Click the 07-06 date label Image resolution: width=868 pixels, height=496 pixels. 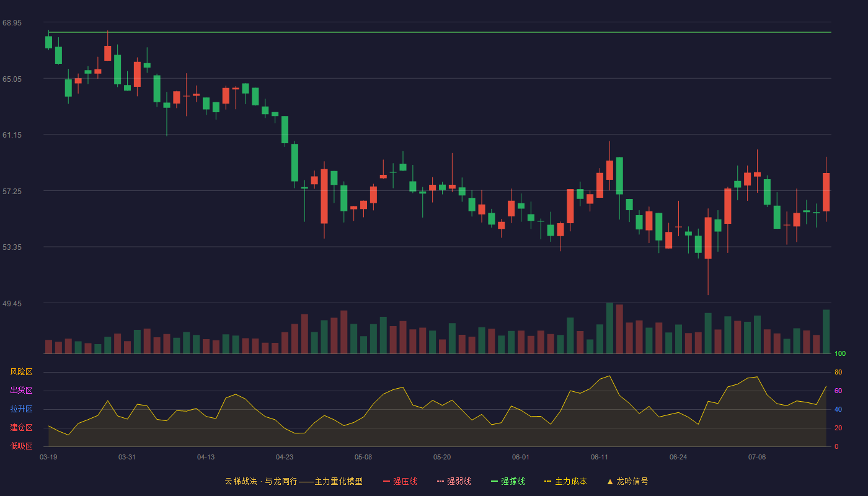(757, 457)
